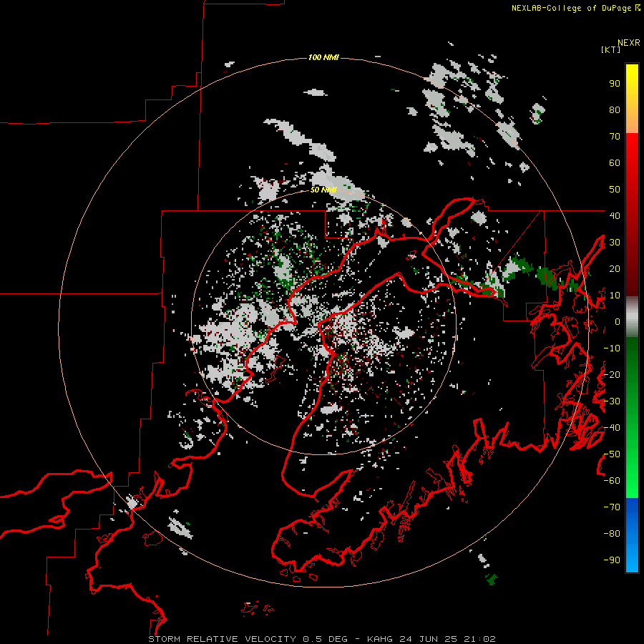Click the 0 value on velocity scale
The width and height of the screenshot is (644, 644).
[618, 321]
